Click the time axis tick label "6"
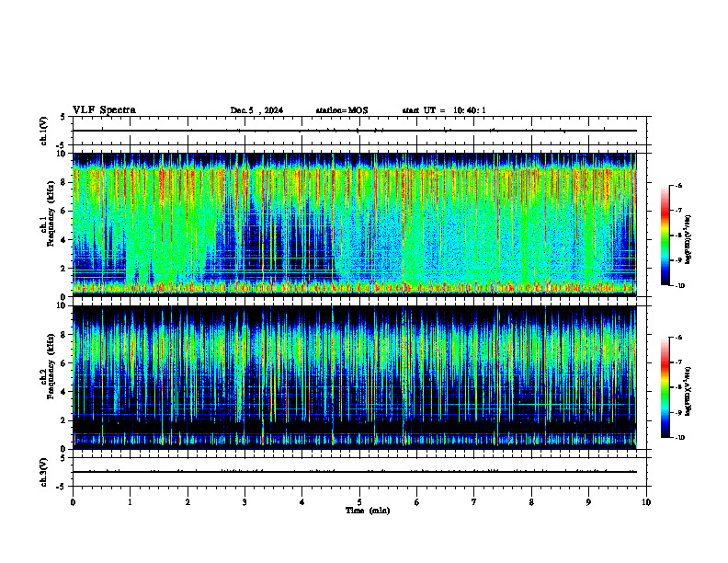Viewport: 728px width, 563px height. (x=416, y=502)
